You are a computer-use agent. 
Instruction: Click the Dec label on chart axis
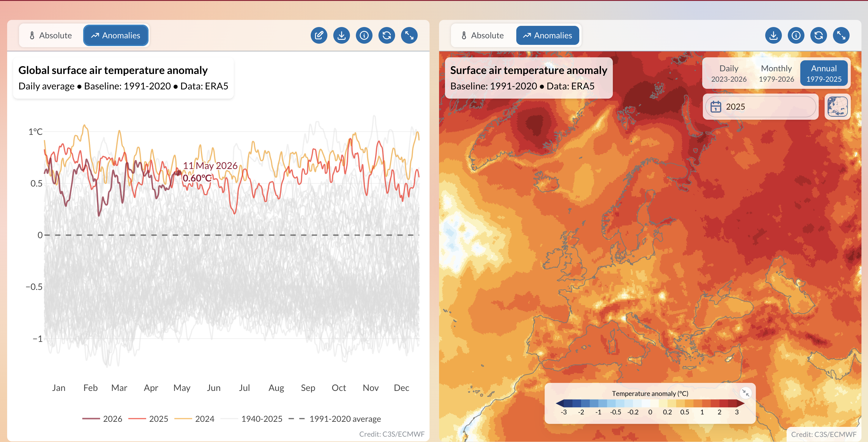tap(401, 388)
